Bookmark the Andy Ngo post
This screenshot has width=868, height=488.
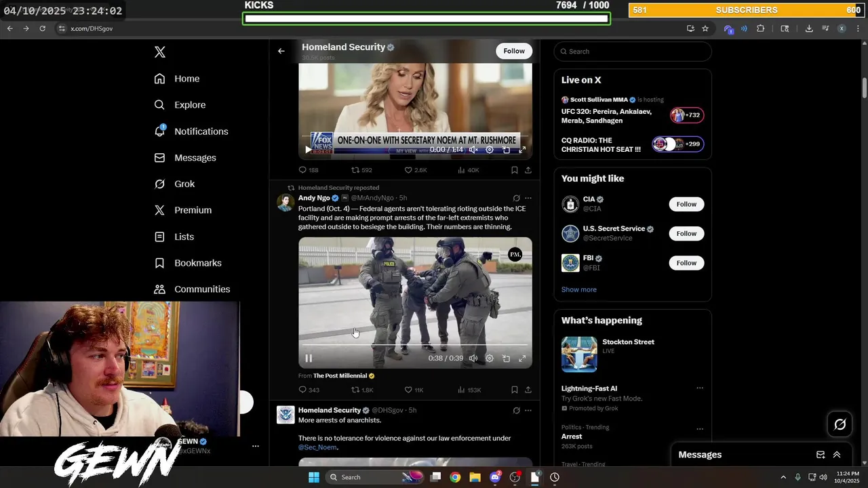click(515, 390)
